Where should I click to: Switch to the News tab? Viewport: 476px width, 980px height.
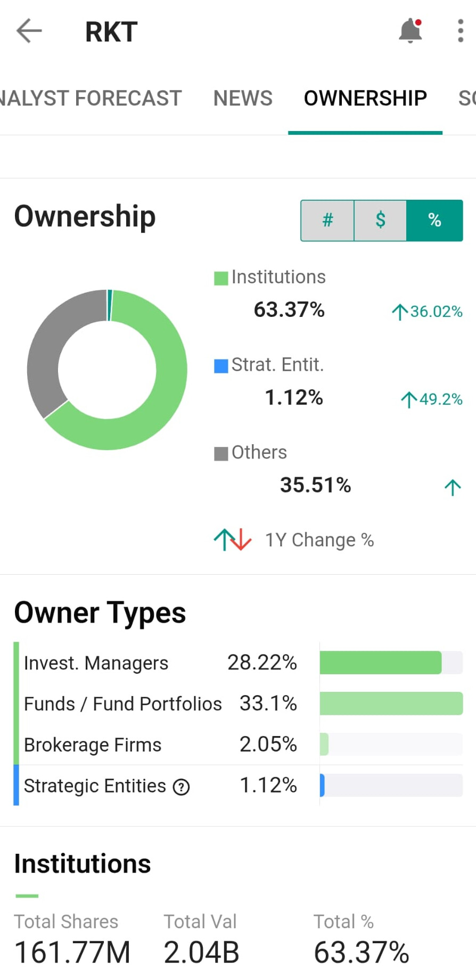tap(243, 99)
